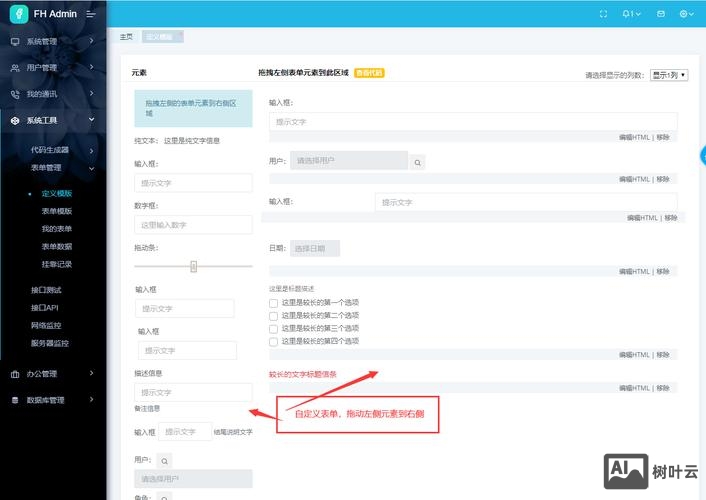Click the briefcase icon beside 办公管理
The image size is (706, 500).
click(15, 374)
